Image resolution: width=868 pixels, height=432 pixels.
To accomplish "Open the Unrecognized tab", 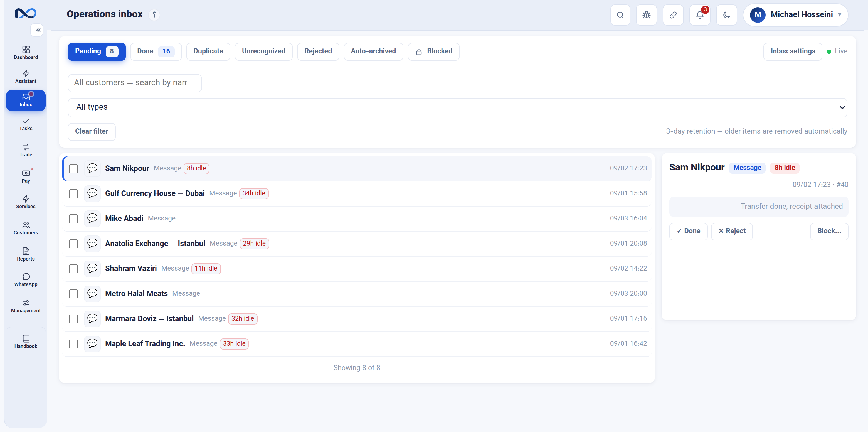I will [x=263, y=51].
